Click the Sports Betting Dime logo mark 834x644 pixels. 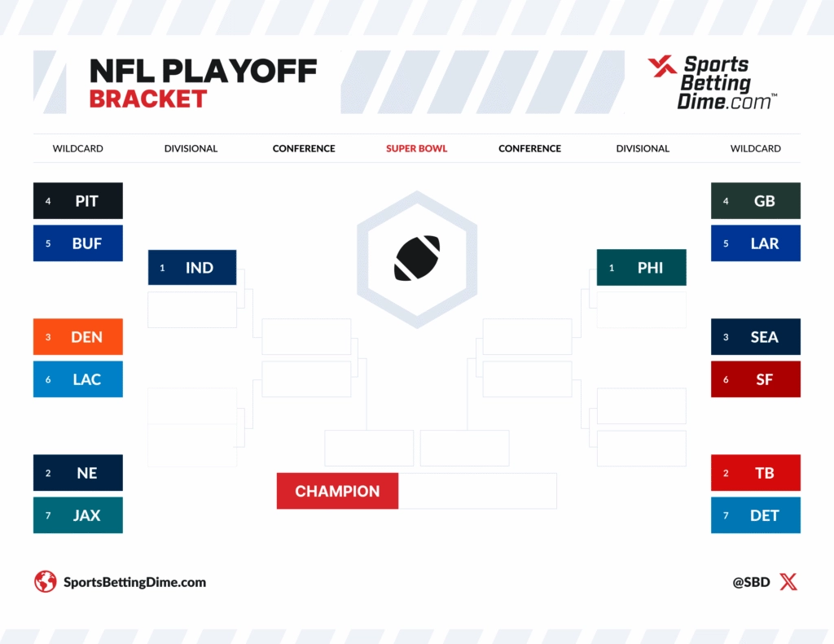[662, 68]
